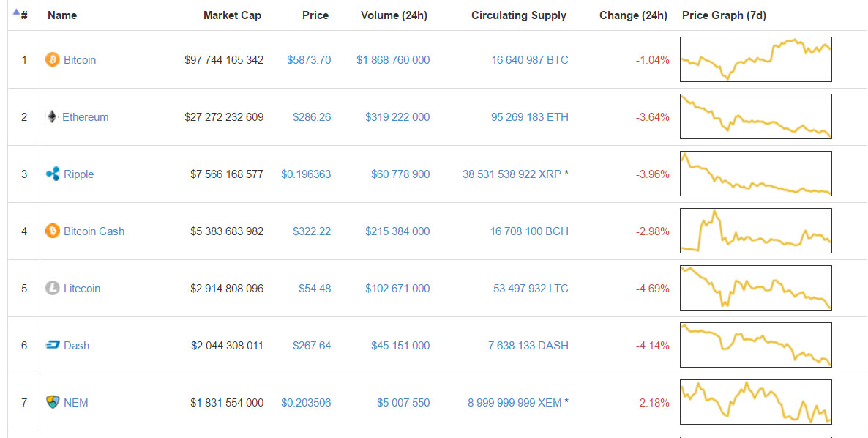Click the Bitcoin Cash coin icon

(x=53, y=231)
